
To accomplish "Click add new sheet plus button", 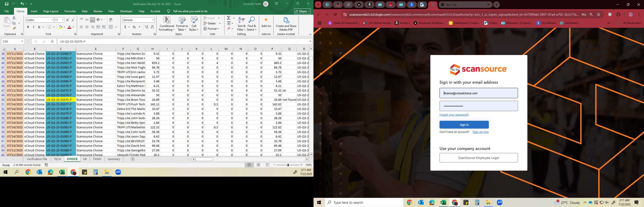I will click(x=133, y=159).
